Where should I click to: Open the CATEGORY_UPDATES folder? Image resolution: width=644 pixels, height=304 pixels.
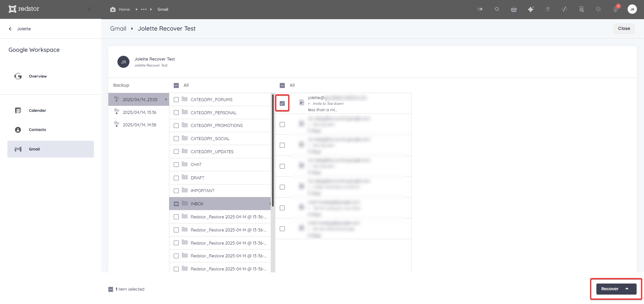click(220, 151)
